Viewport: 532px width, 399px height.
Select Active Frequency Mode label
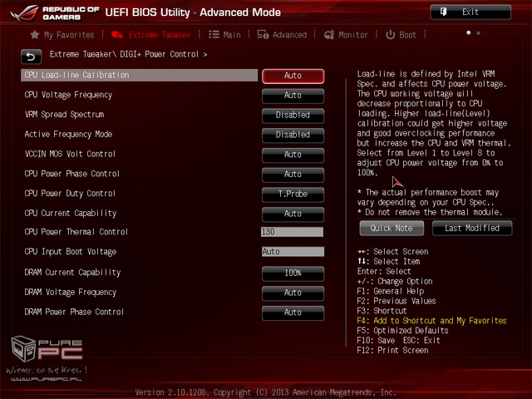point(68,135)
